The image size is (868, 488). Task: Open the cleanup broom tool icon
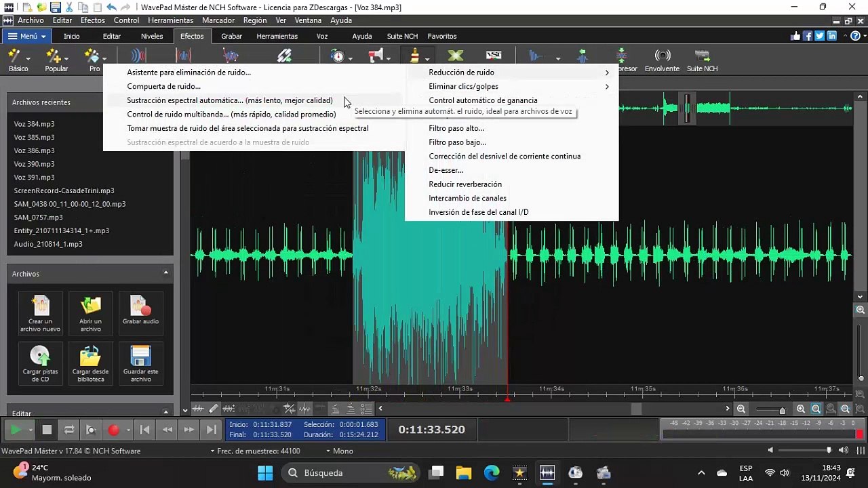[x=414, y=56]
